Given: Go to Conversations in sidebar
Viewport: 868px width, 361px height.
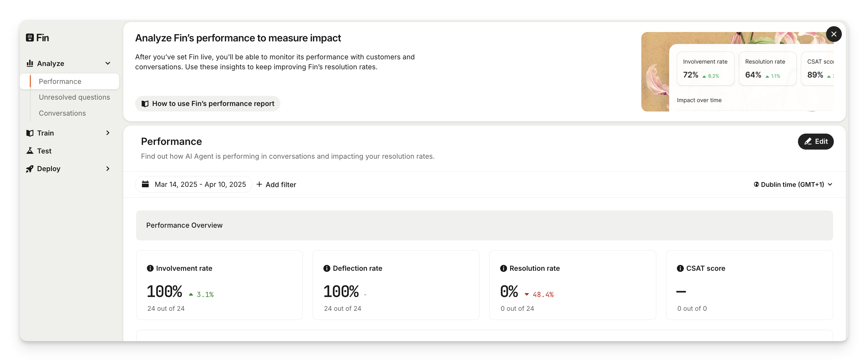Looking at the screenshot, I should pos(62,113).
